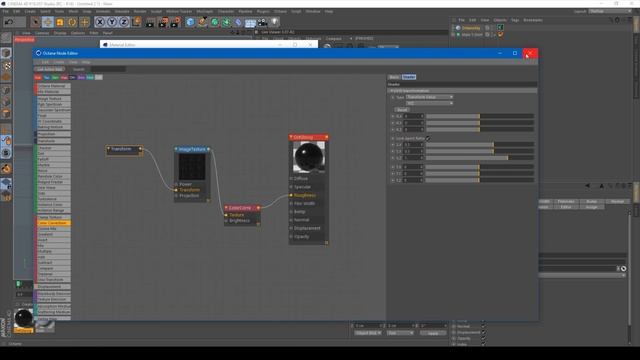Click the S.X value input field
The image size is (640, 360).
(413, 144)
